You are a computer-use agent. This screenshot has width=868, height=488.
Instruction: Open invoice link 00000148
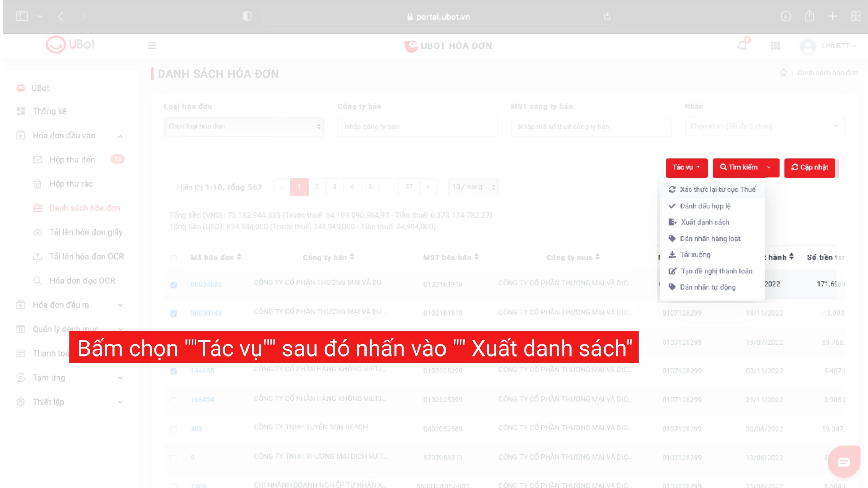click(x=206, y=313)
